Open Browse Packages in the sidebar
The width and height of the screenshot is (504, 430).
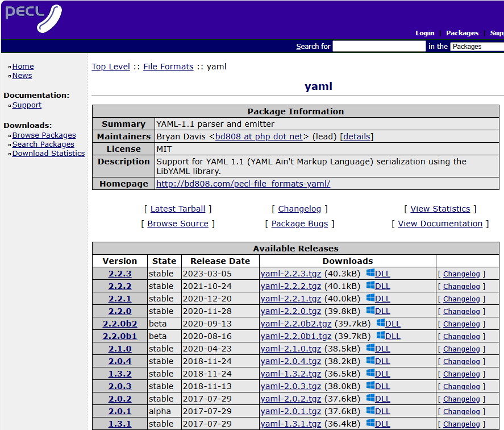[44, 135]
